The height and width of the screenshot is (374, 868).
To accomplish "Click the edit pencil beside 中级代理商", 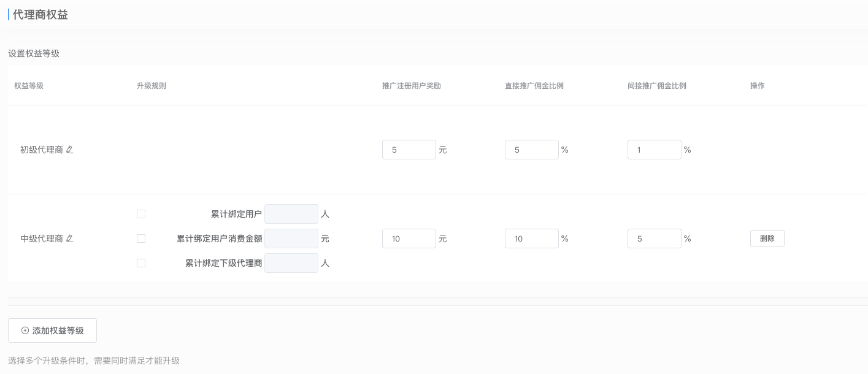I will (x=69, y=239).
